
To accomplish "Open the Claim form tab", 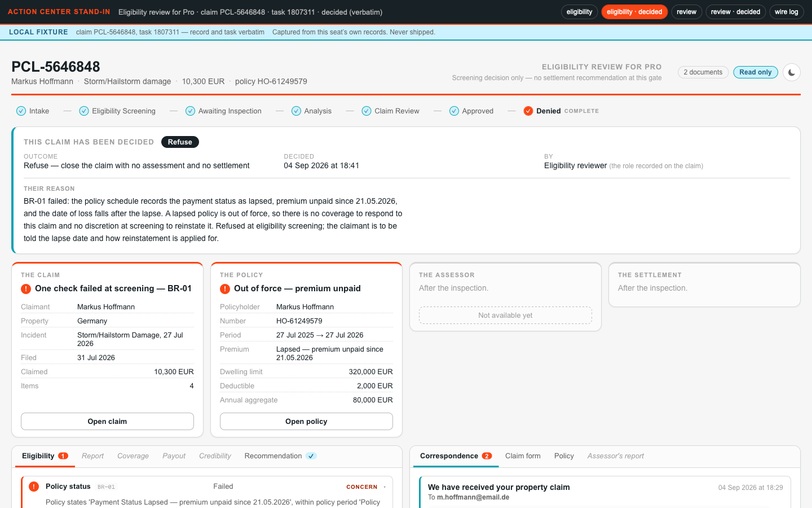I will (x=523, y=456).
